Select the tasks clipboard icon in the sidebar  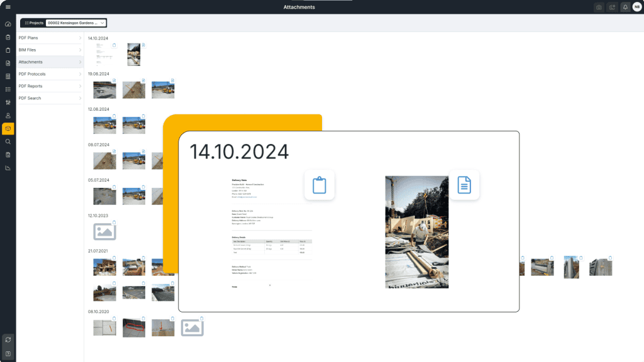(x=8, y=37)
